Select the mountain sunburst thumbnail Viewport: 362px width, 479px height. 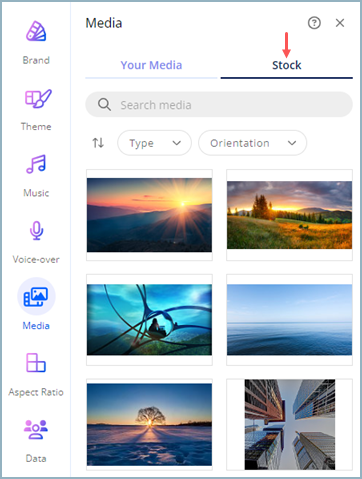tap(149, 215)
